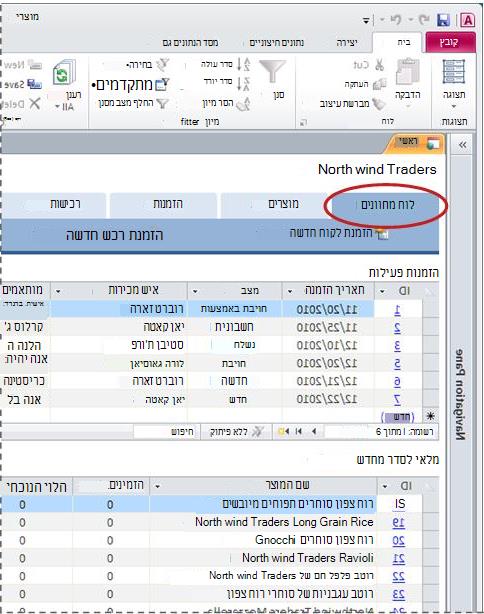Click the Delete record X icon in ribbon
484x614 pixels.
[35, 103]
